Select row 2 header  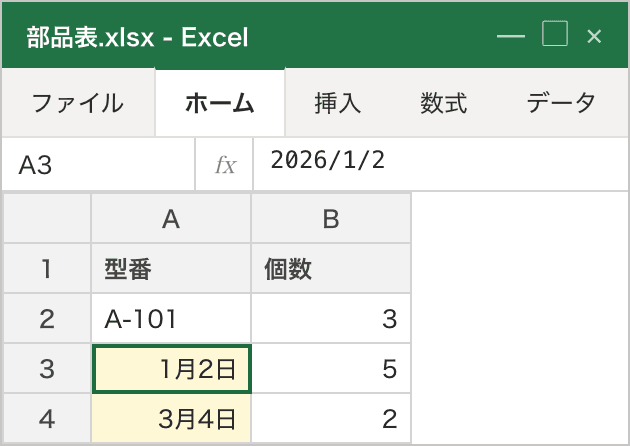tap(47, 319)
